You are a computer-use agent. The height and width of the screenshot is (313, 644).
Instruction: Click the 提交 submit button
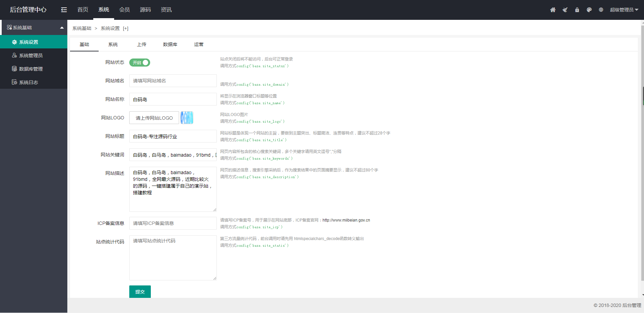pos(140,291)
